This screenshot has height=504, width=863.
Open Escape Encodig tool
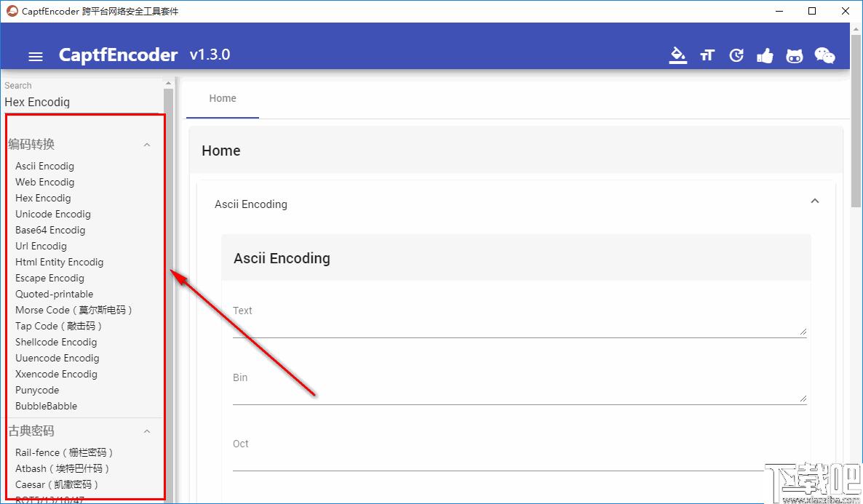(49, 278)
